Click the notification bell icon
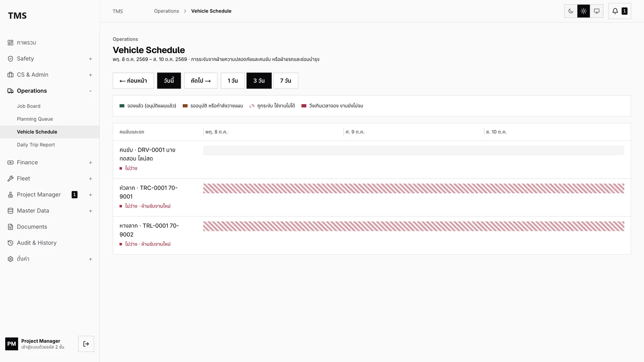 click(x=615, y=11)
